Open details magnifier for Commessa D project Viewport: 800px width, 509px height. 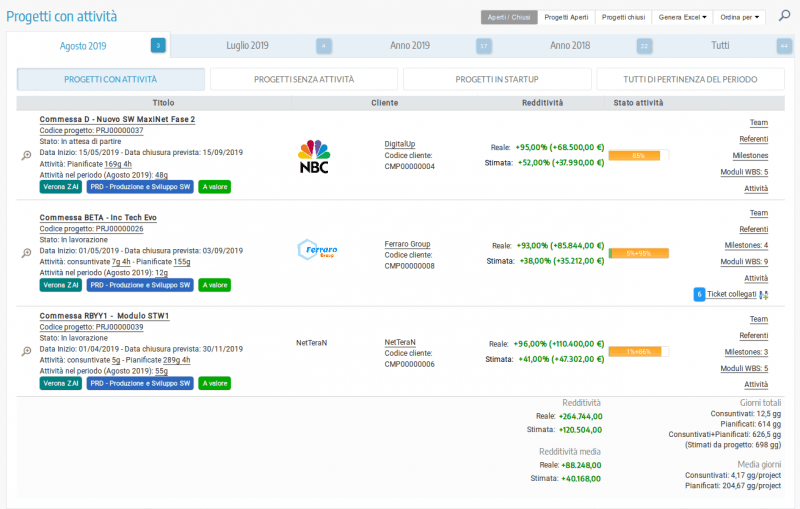tap(26, 155)
